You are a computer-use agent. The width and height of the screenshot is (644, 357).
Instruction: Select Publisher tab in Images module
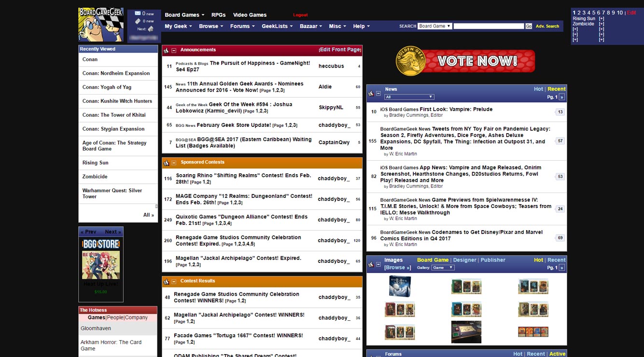[492, 260]
